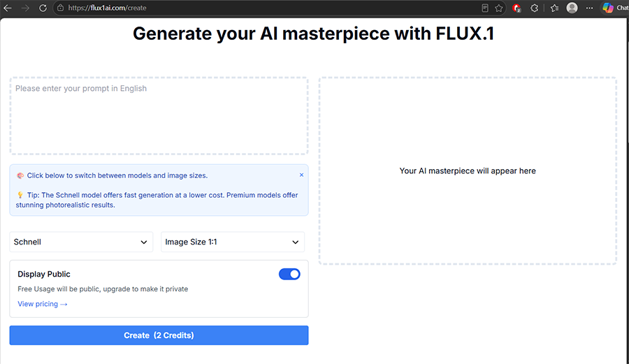The image size is (629, 364).
Task: Follow the View pricing link
Action: click(42, 305)
